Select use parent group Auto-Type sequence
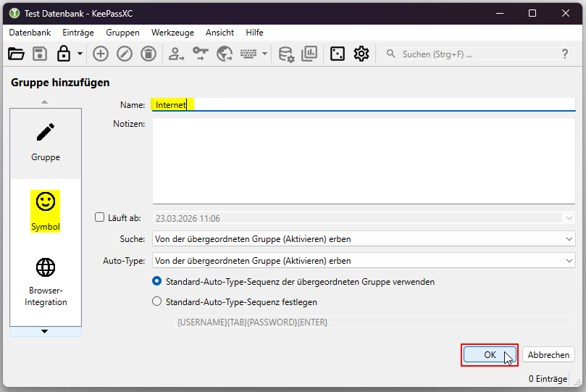This screenshot has height=392, width=586. (x=156, y=281)
